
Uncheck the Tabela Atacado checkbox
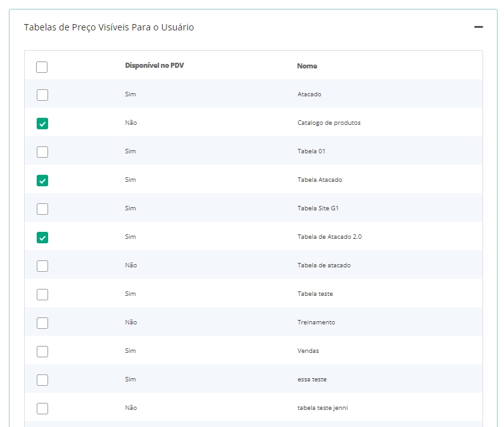pyautogui.click(x=42, y=181)
